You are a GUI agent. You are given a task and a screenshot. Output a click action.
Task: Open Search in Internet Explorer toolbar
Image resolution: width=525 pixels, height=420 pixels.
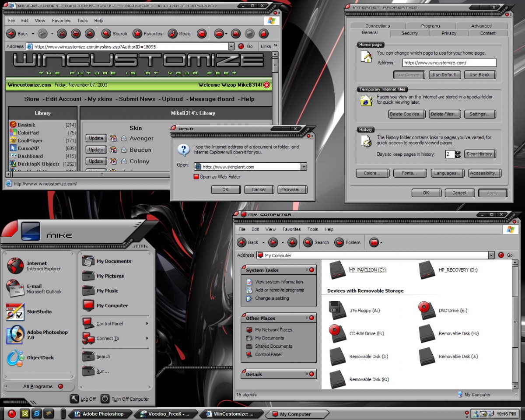(115, 34)
